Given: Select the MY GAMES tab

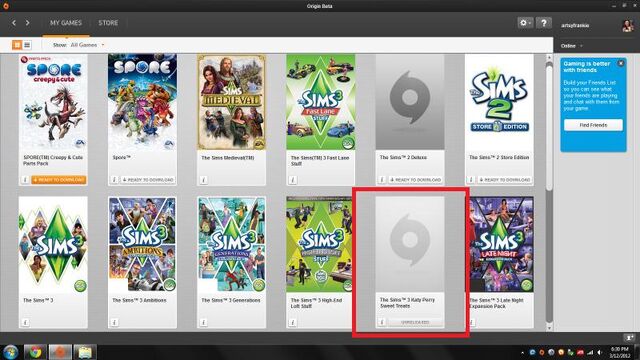Looking at the screenshot, I should click(x=66, y=23).
